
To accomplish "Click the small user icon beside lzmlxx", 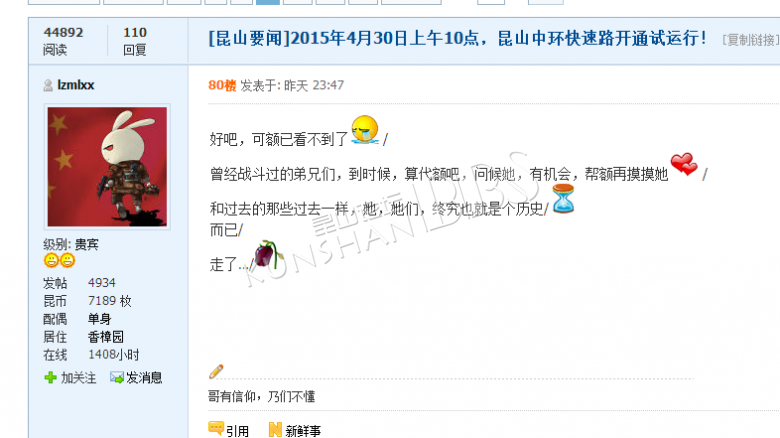I will point(48,86).
